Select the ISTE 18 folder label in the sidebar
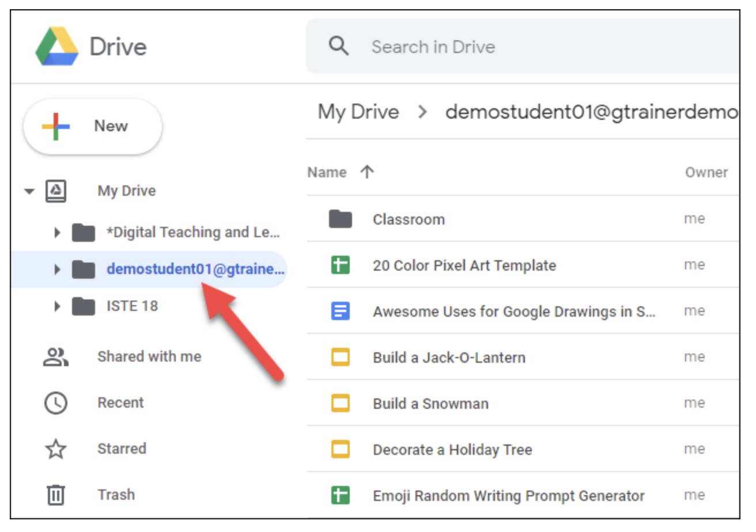The height and width of the screenshot is (532, 756). pos(132,306)
